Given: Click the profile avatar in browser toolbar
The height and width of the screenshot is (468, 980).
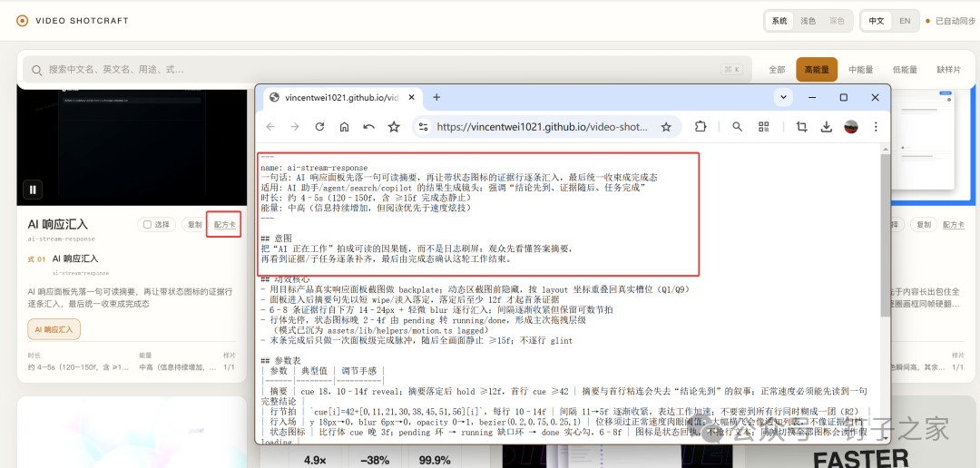Looking at the screenshot, I should 850,127.
